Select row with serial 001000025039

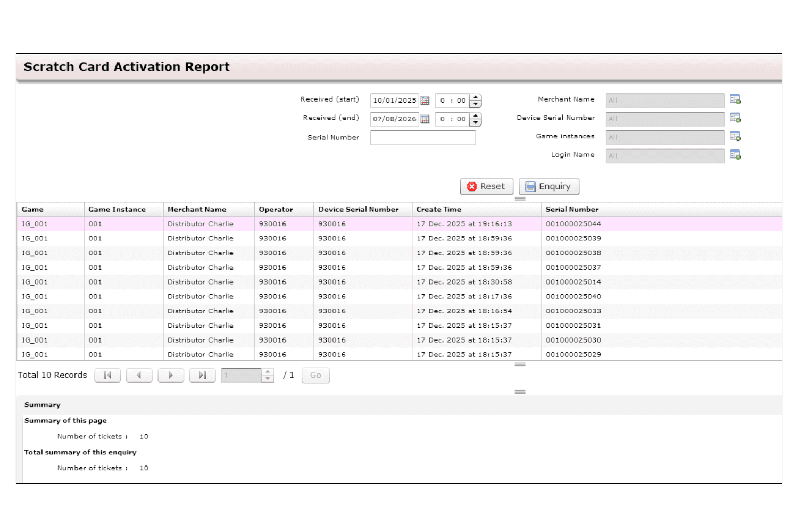point(399,239)
